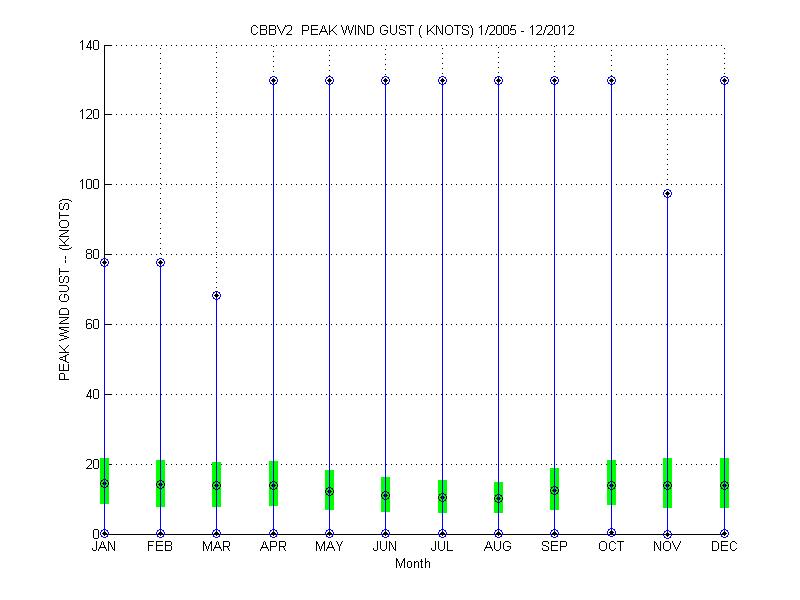Pick the February maximum gust marker
This screenshot has height=600, width=800.
160,262
